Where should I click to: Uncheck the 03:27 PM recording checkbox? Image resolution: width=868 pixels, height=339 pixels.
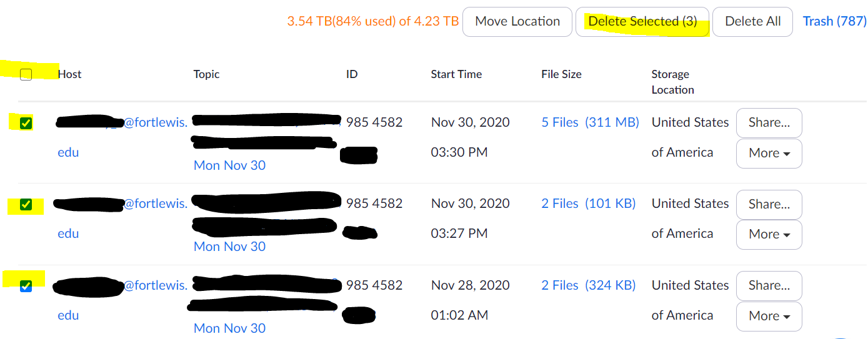click(26, 204)
